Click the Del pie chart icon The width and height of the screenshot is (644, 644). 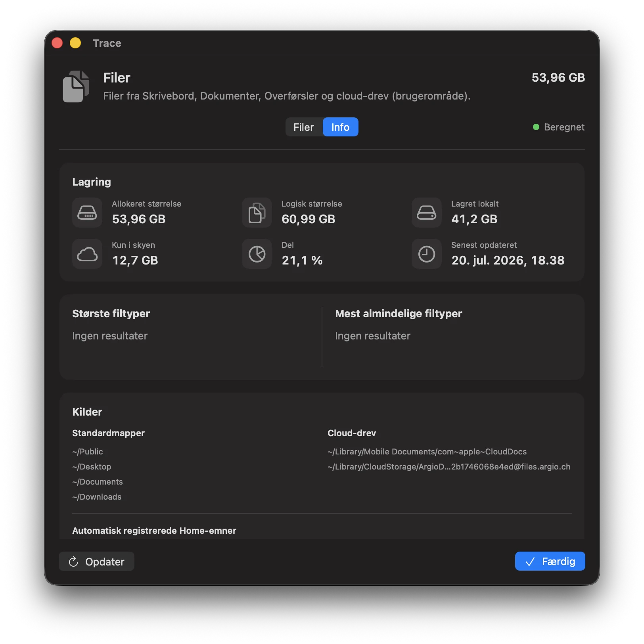(x=257, y=254)
